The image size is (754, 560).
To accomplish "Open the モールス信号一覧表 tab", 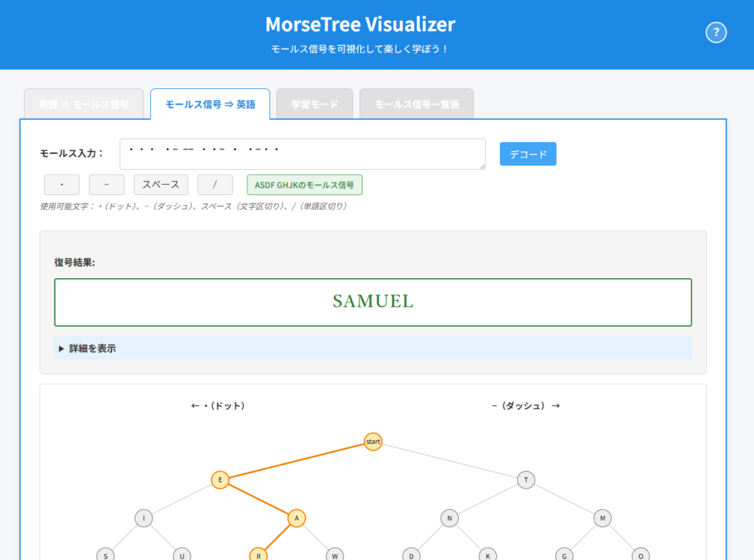I will pos(416,104).
